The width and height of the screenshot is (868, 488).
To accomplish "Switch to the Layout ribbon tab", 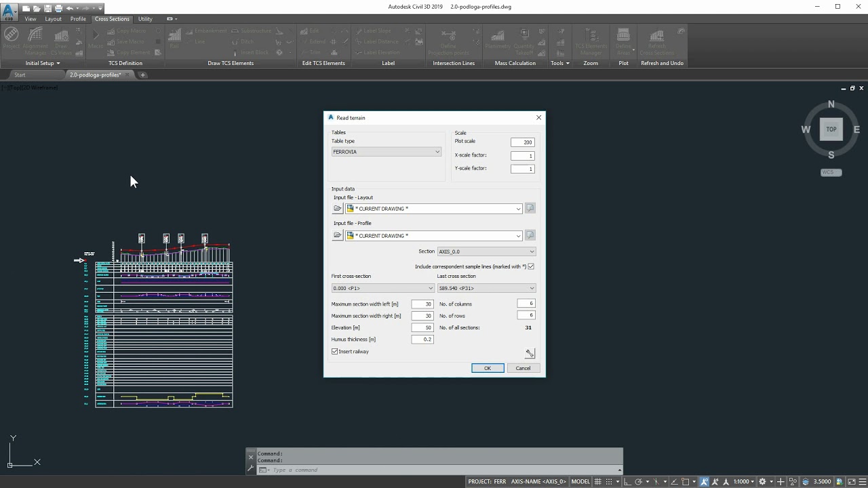I will [x=53, y=19].
